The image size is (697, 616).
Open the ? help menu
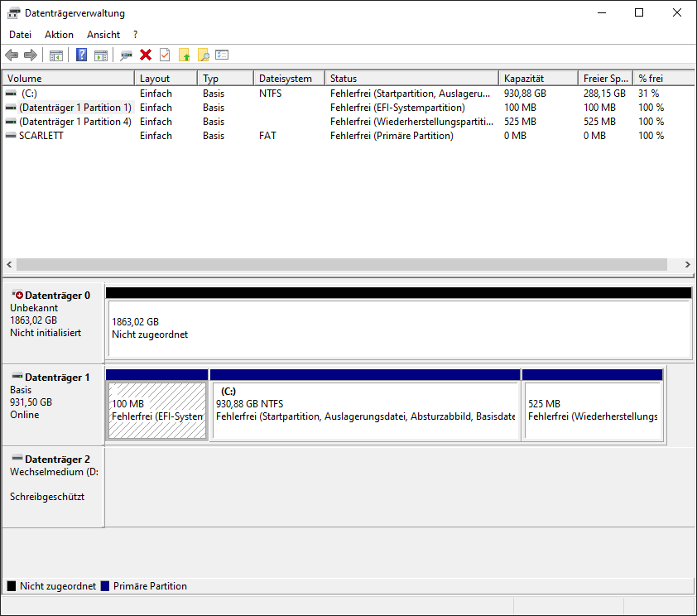point(135,35)
